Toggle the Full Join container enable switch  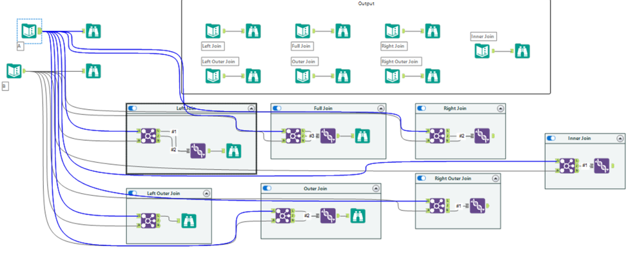[x=277, y=108]
